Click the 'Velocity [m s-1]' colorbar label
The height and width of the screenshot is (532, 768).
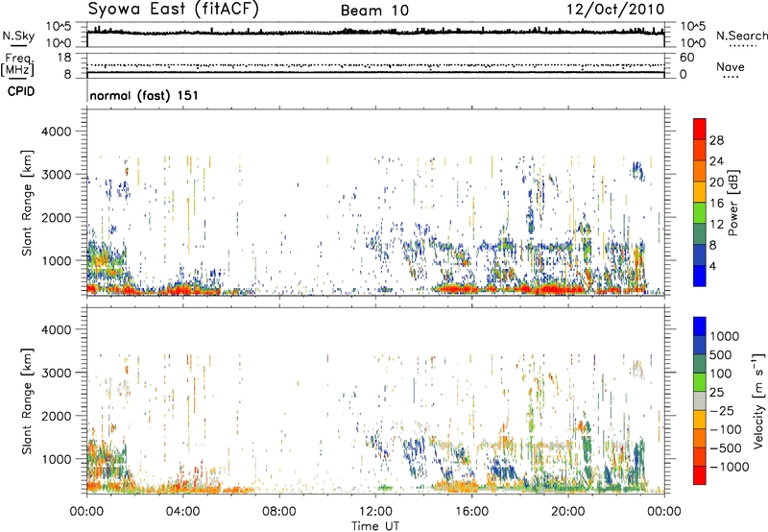point(758,400)
